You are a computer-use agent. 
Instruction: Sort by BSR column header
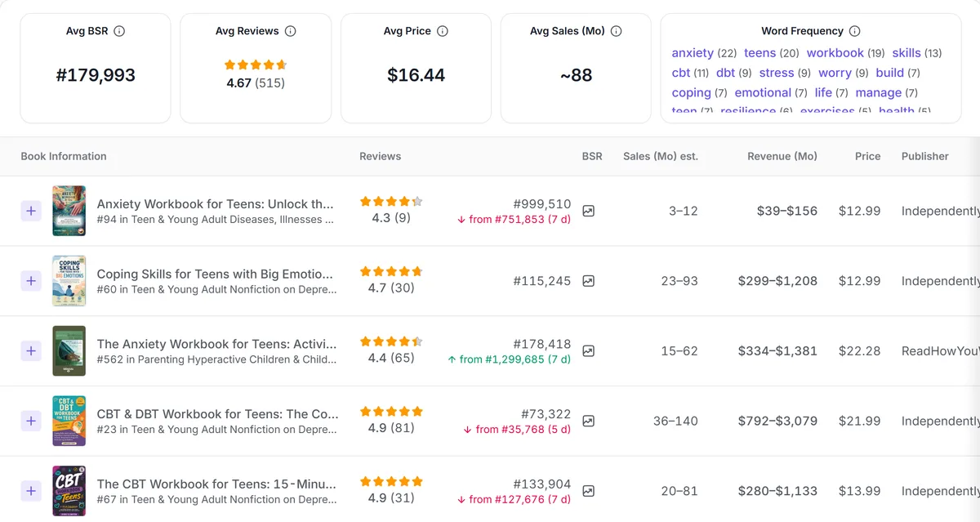pos(592,156)
